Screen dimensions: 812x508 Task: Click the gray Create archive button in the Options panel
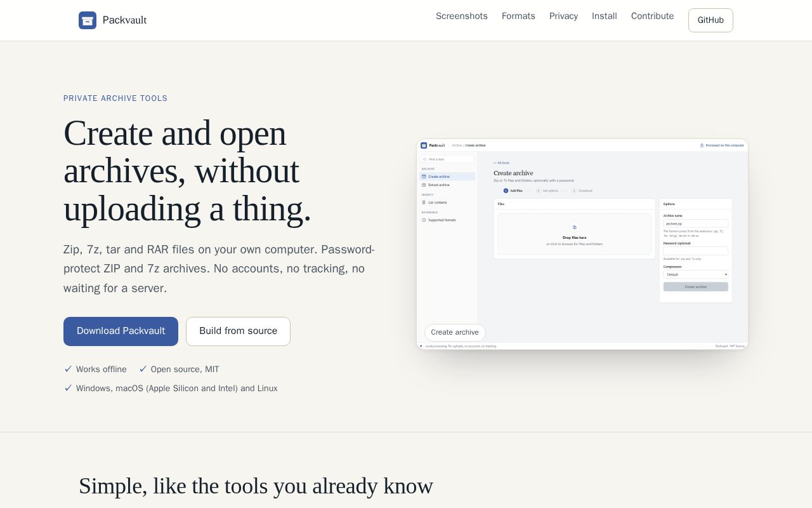pyautogui.click(x=696, y=287)
